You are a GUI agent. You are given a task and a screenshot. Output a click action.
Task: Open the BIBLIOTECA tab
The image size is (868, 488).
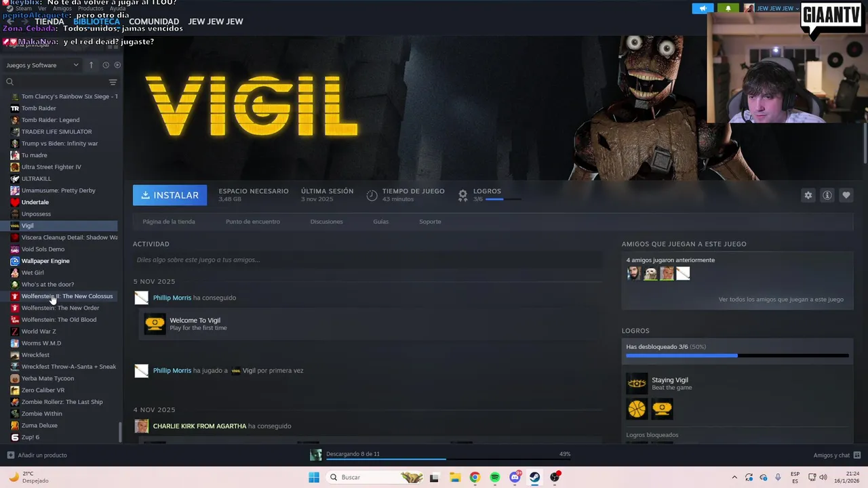tap(96, 22)
